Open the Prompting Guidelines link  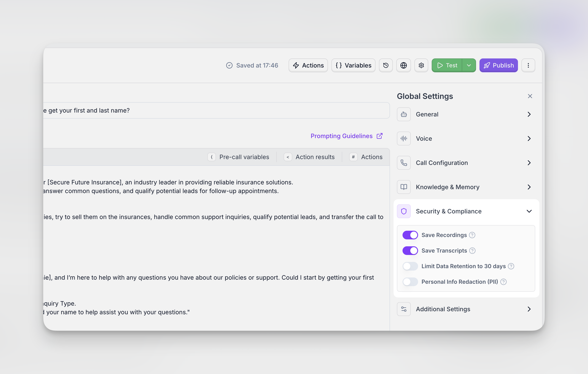pos(341,136)
